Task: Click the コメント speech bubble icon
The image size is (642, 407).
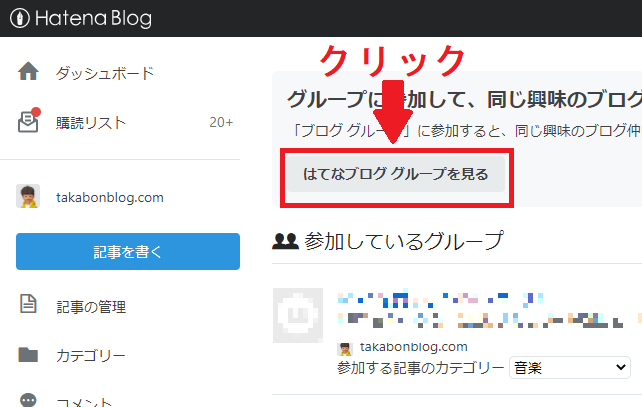Action: [x=28, y=400]
